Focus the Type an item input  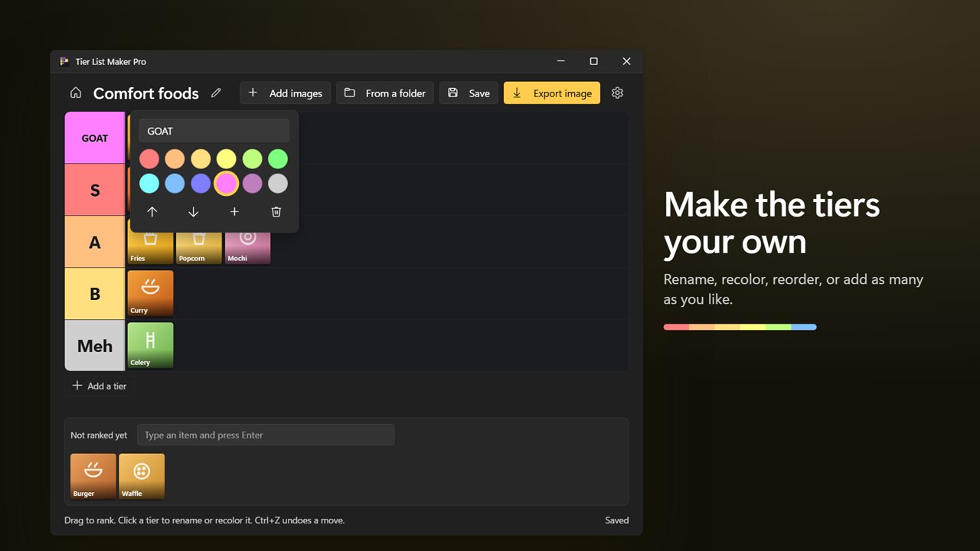tap(266, 435)
